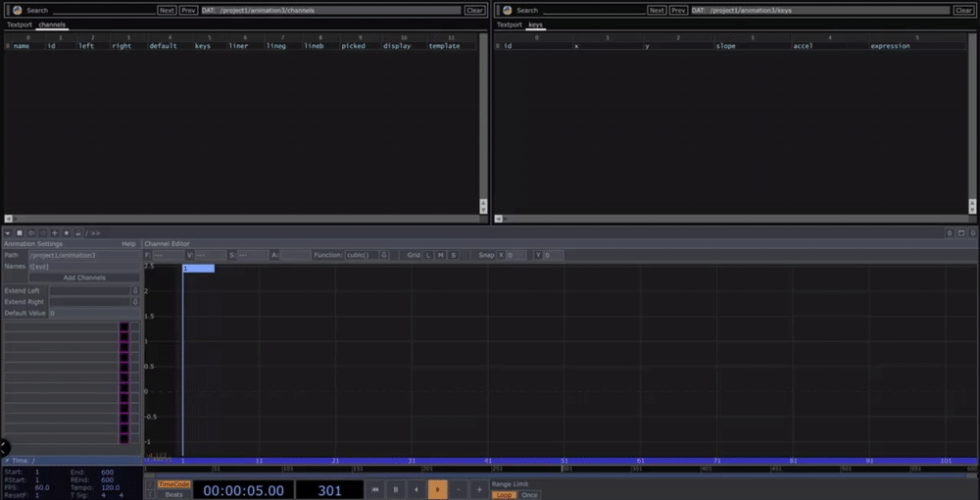Clear the search in the keys DAT viewer
Viewport: 980px width, 500px height.
coord(964,10)
